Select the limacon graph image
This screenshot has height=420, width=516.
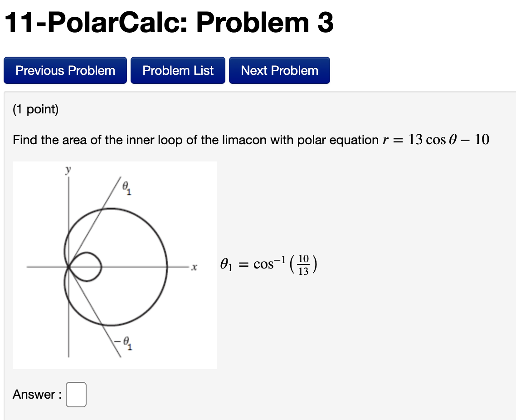[115, 265]
